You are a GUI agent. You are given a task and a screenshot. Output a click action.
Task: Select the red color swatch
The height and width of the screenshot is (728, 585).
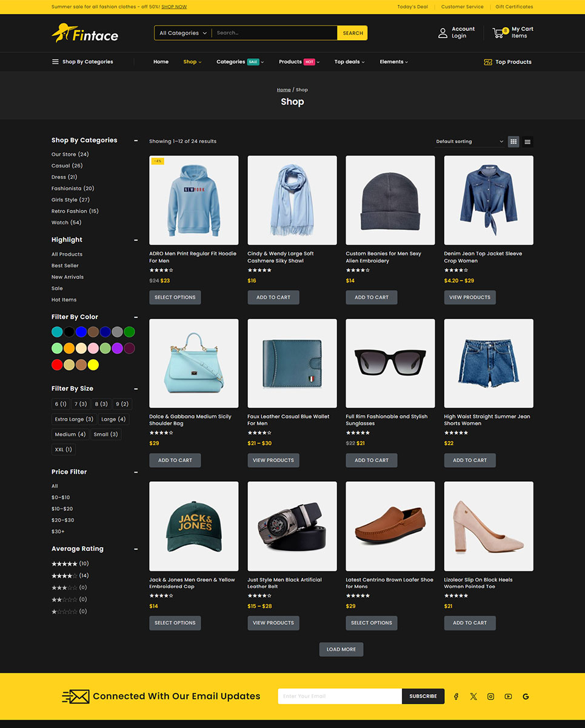pos(57,365)
